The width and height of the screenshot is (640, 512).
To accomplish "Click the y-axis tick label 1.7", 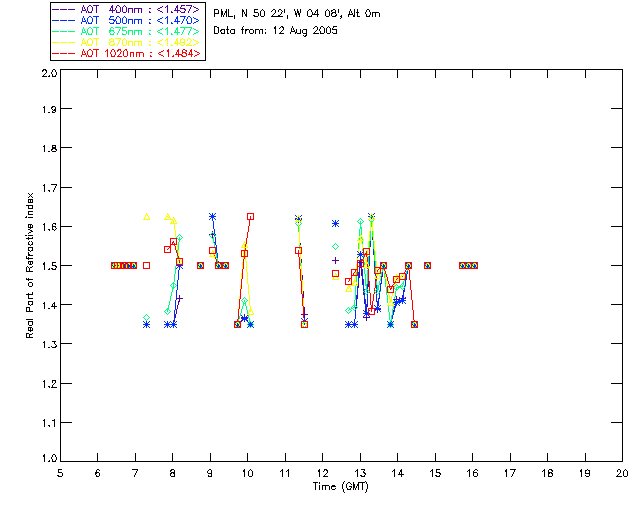I will tap(49, 188).
